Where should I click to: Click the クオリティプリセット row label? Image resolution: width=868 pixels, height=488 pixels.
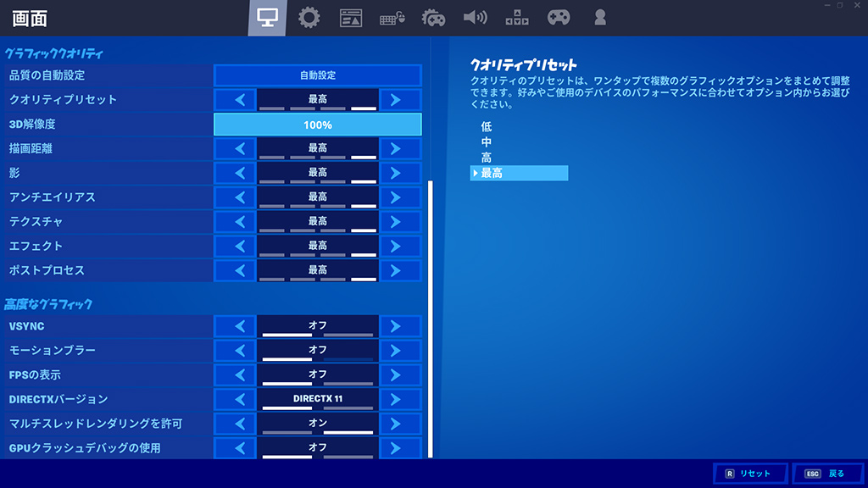(x=63, y=100)
